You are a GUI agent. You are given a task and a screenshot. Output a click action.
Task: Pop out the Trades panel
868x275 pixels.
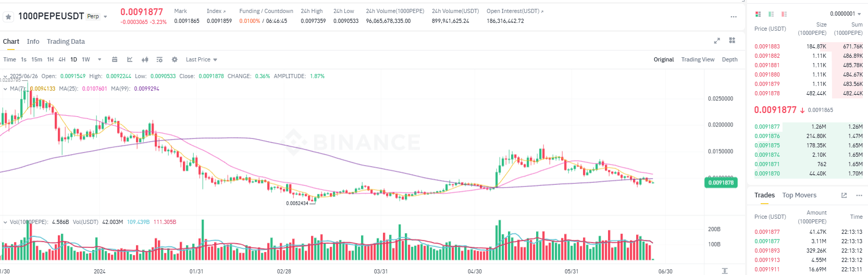844,195
